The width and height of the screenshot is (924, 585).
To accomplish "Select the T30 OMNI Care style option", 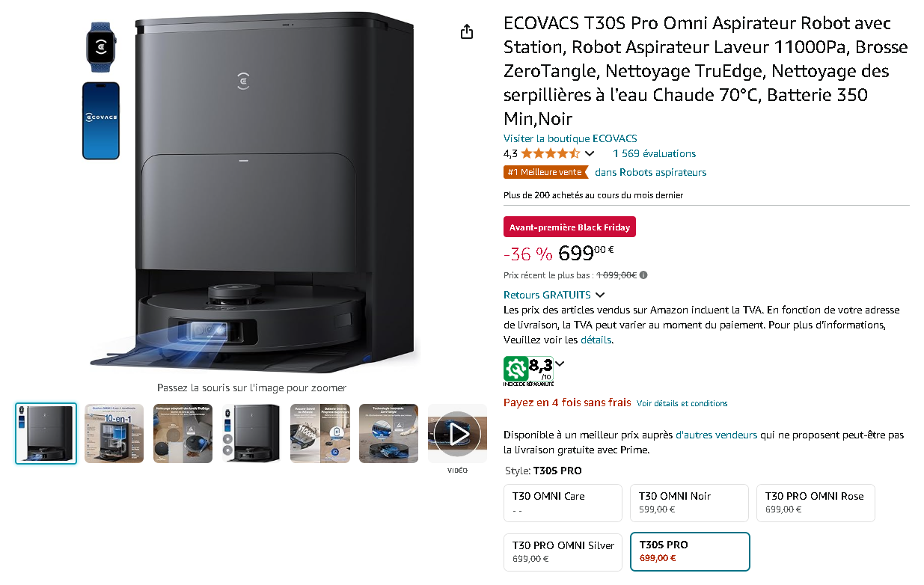I will pyautogui.click(x=563, y=503).
